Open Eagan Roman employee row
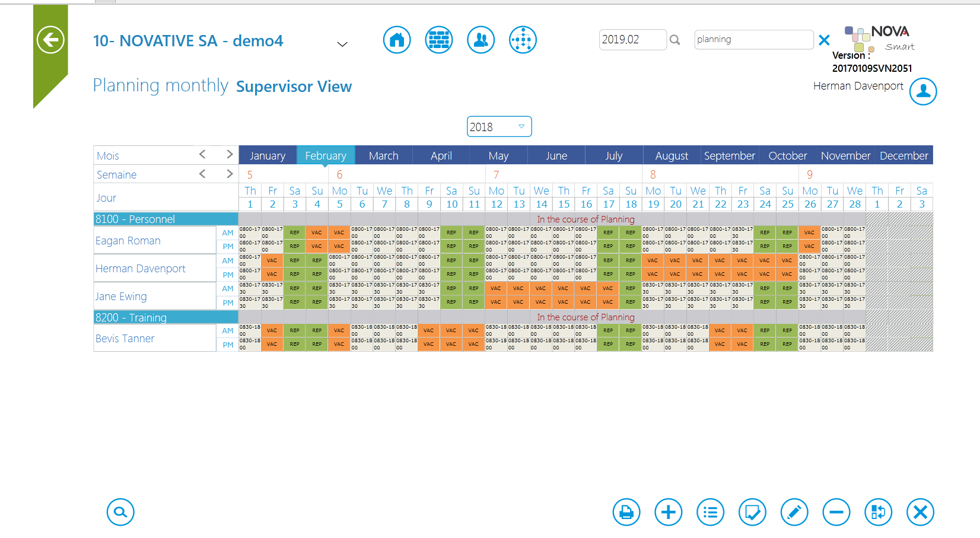This screenshot has height=538, width=980. point(128,241)
